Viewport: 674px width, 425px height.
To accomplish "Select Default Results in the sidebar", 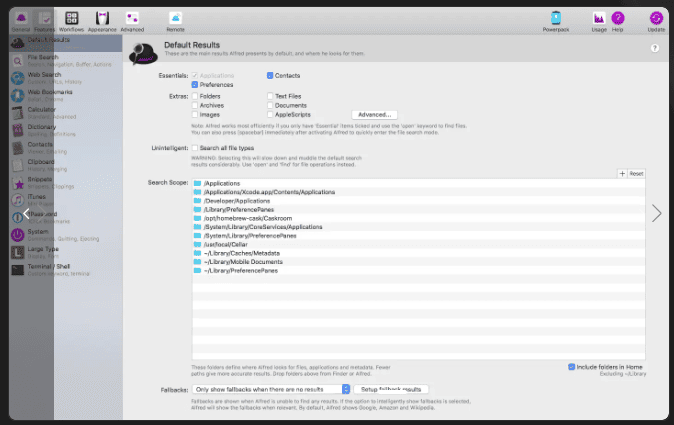I will click(66, 43).
